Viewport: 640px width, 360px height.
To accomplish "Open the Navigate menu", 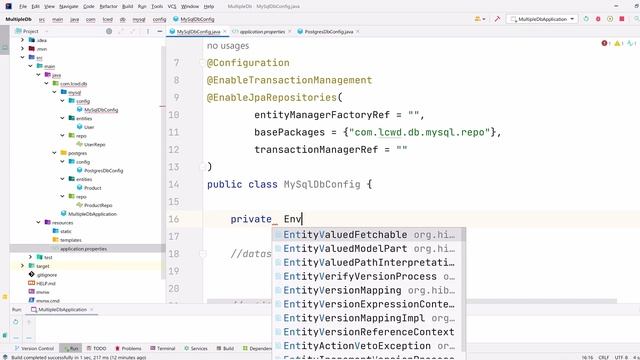I will pos(69,6).
